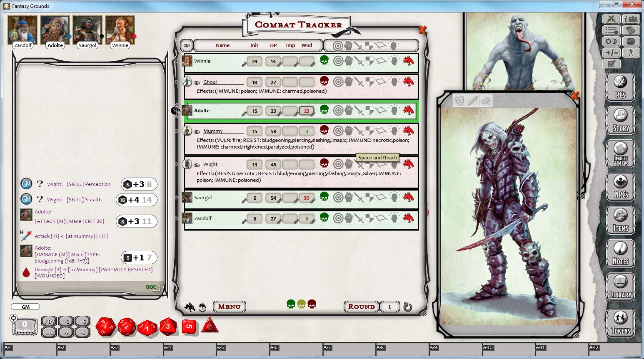Toggle global visibility eye in tracker header
The image size is (644, 359).
187,45
